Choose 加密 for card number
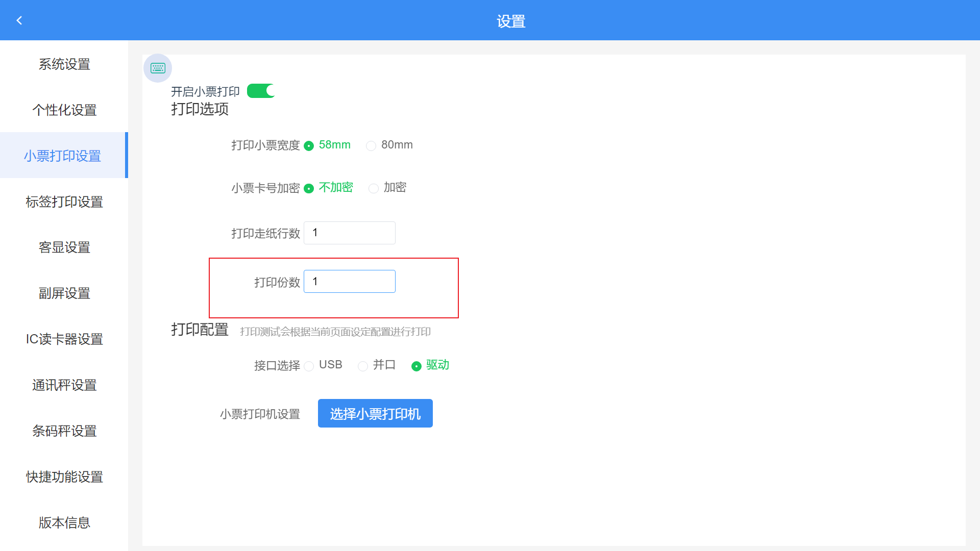 click(x=374, y=189)
